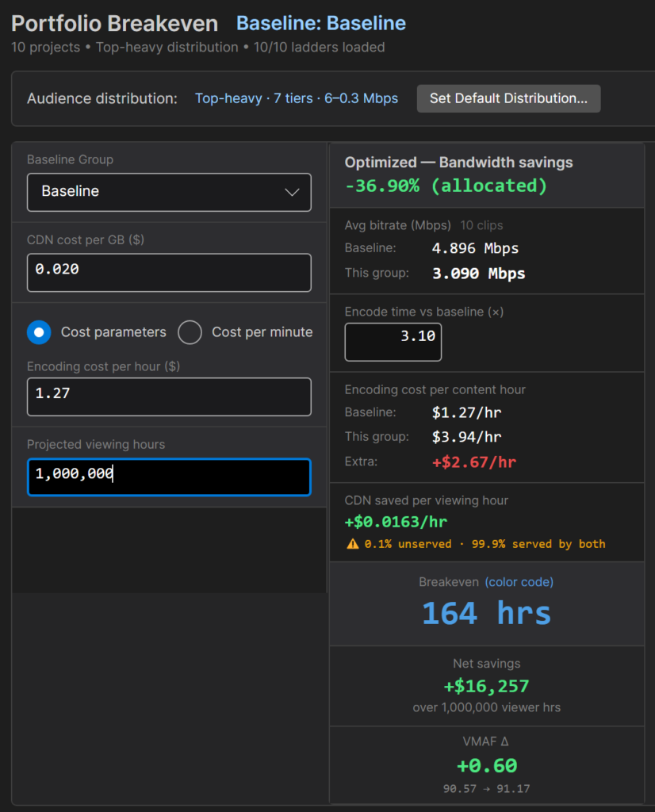Click the Baseline: Baseline header link
Image resolution: width=655 pixels, height=812 pixels.
tap(321, 23)
